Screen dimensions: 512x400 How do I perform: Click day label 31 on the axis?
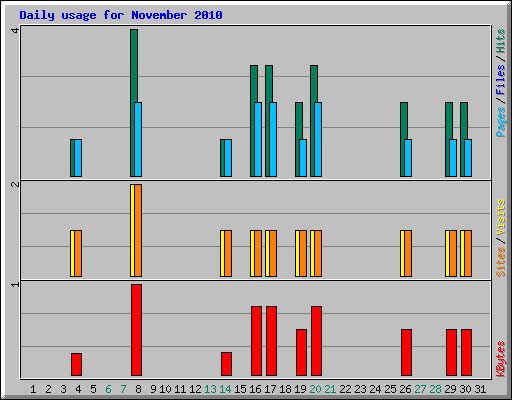pos(480,389)
